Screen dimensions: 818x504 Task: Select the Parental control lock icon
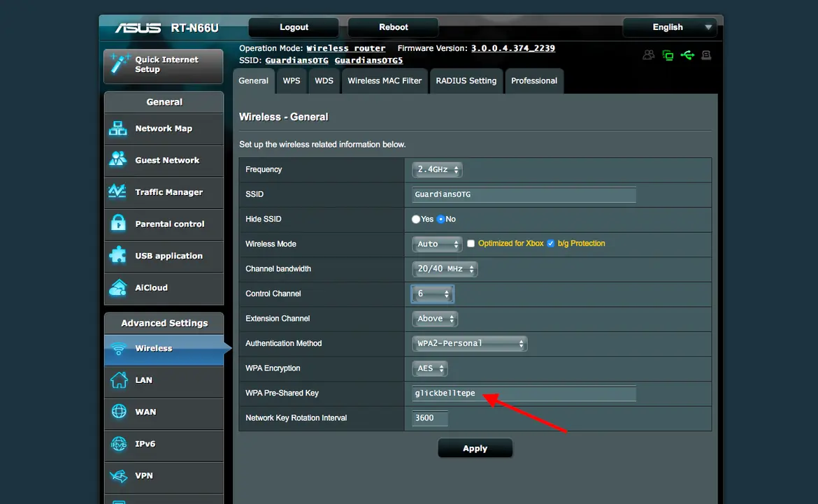point(118,223)
